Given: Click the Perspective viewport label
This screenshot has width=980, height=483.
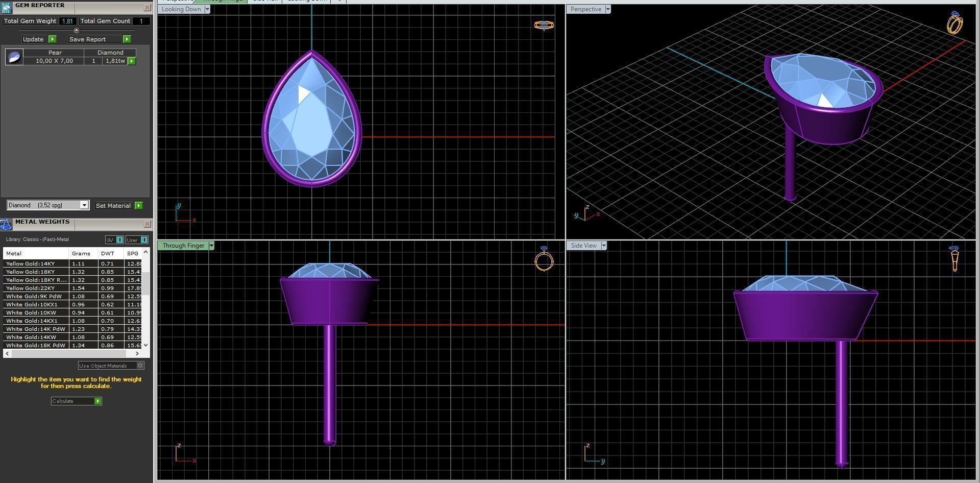Looking at the screenshot, I should (586, 9).
